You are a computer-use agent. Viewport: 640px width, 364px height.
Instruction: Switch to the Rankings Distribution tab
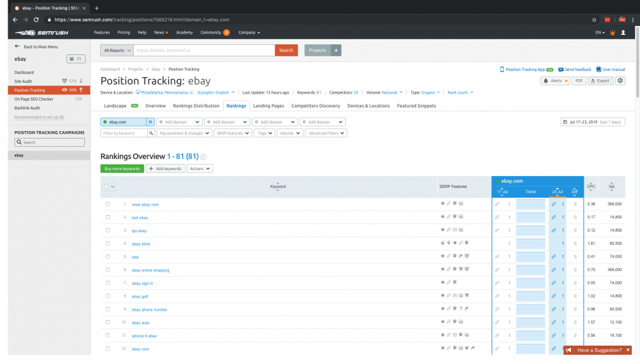click(196, 106)
